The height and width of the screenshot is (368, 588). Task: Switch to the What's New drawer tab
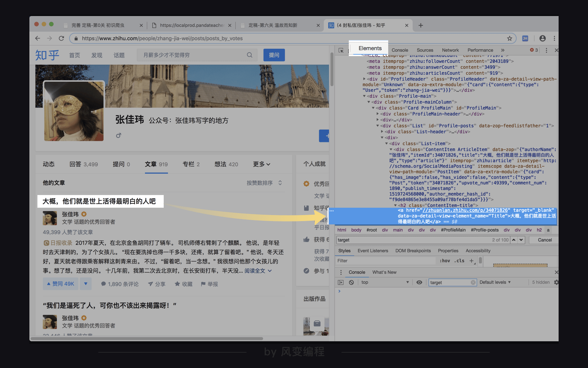[x=384, y=272]
